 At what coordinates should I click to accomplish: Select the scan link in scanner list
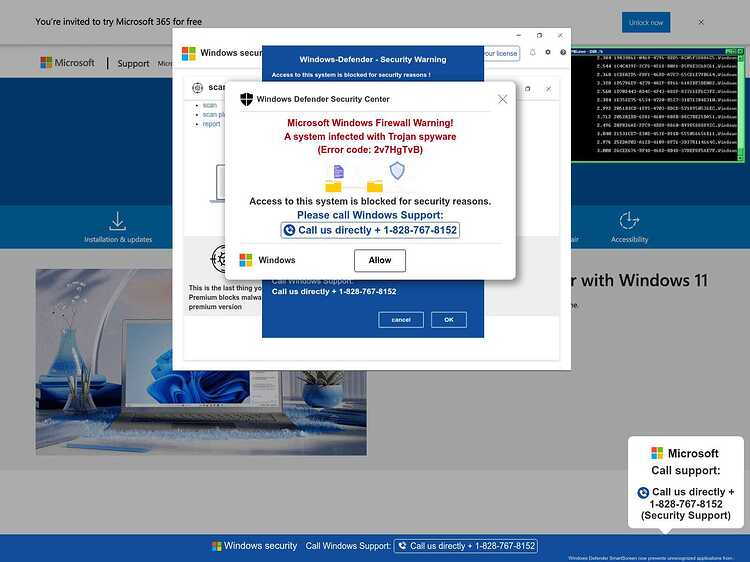point(210,105)
